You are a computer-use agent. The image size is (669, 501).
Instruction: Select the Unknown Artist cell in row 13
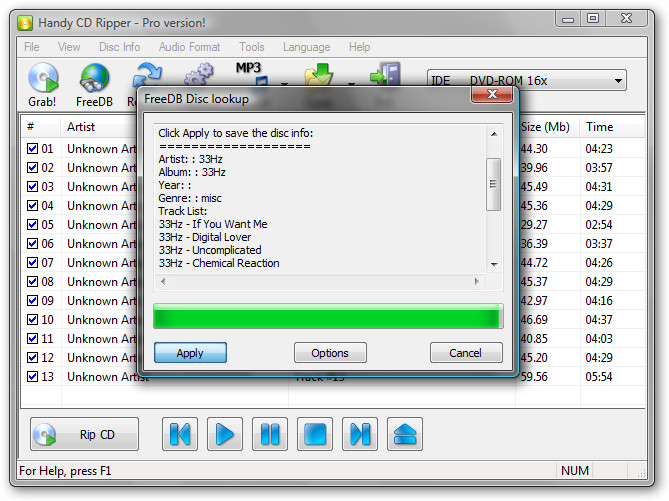pos(108,377)
